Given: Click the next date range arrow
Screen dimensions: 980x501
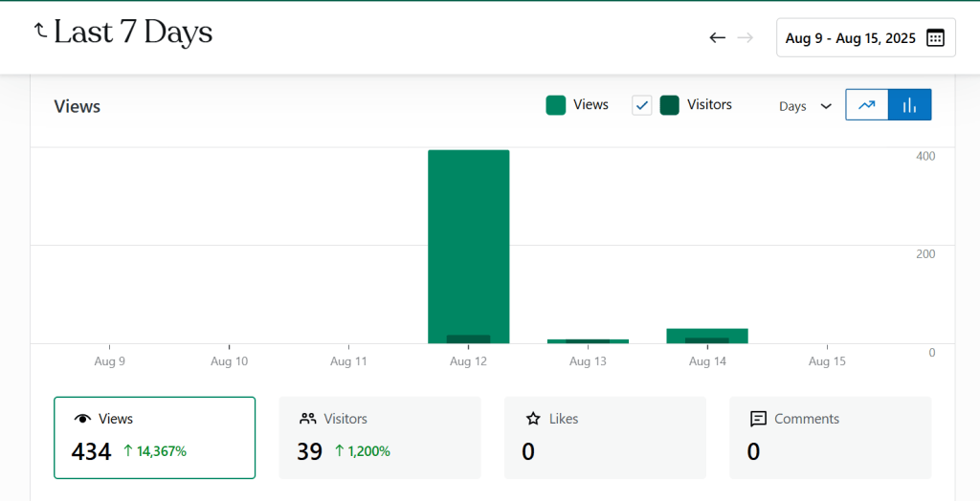Looking at the screenshot, I should coord(746,38).
